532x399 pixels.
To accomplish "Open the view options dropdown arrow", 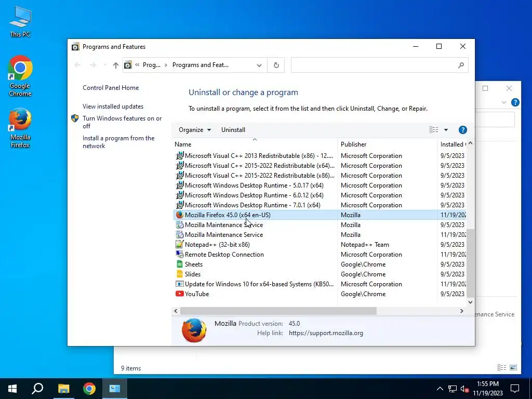I will (x=446, y=129).
